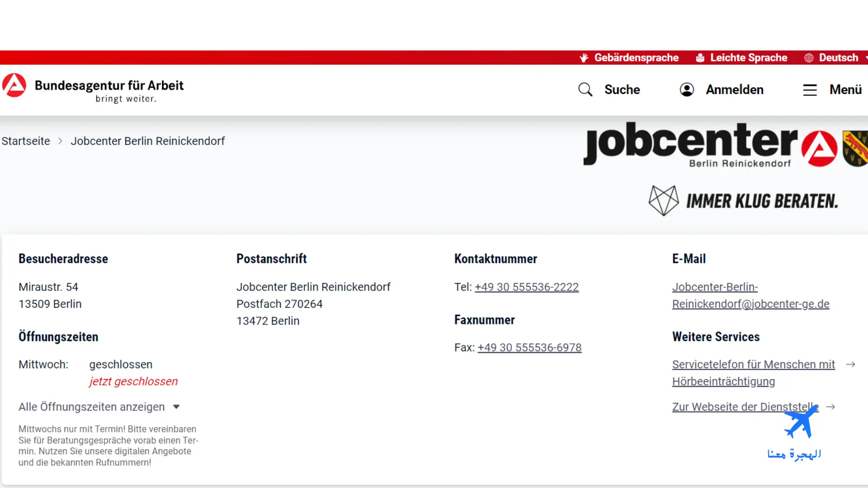
Task: Open Servicetelefon für Menschen mit Hörbeeinträchtigung link
Action: tap(753, 373)
